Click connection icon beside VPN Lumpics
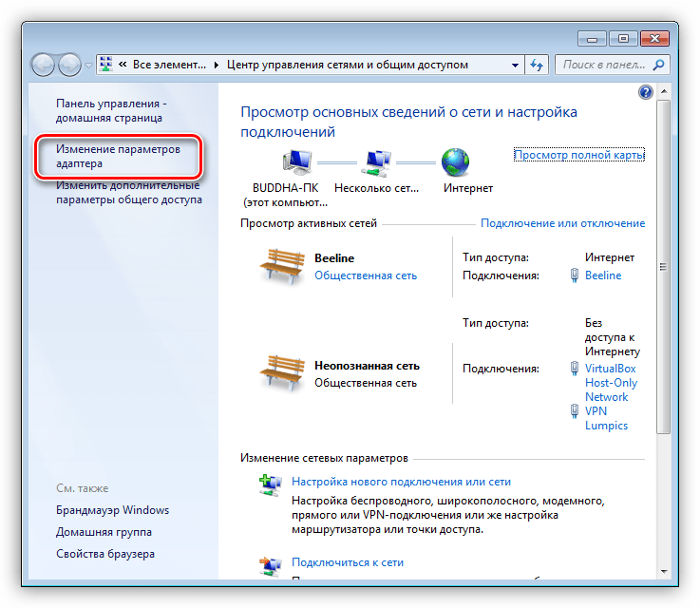The width and height of the screenshot is (700, 608). 575,410
